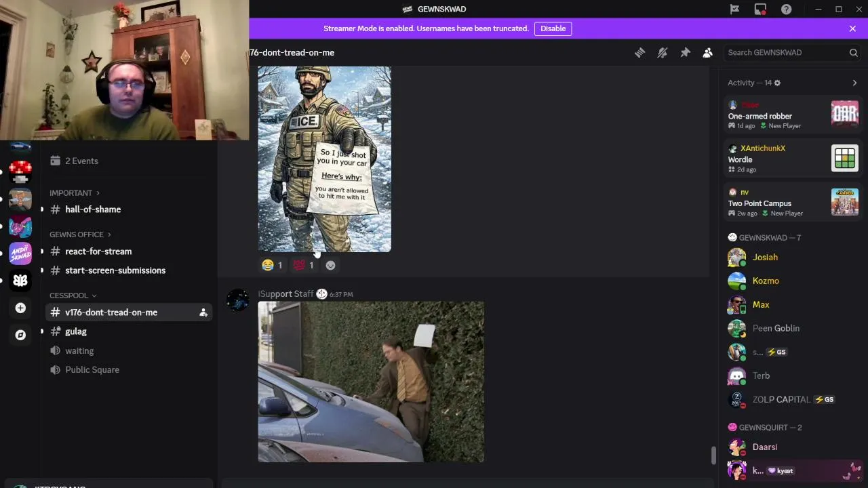Screen dimensions: 868x488
Task: Collapse the CESSPOOL category
Action: (x=73, y=295)
